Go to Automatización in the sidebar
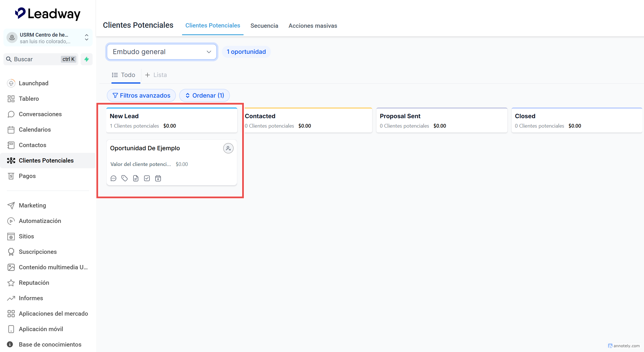644x352 pixels. click(40, 221)
